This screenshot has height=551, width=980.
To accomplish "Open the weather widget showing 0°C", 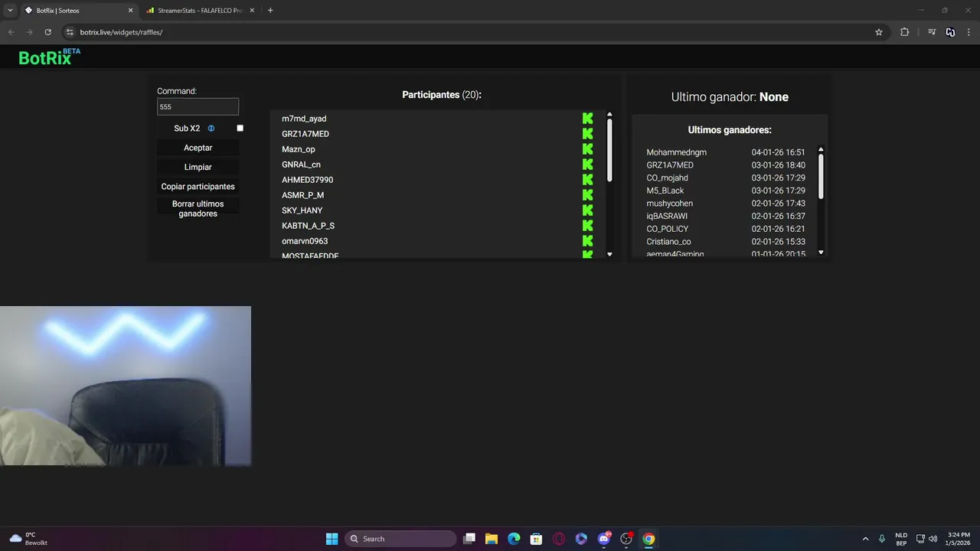I will coord(28,539).
